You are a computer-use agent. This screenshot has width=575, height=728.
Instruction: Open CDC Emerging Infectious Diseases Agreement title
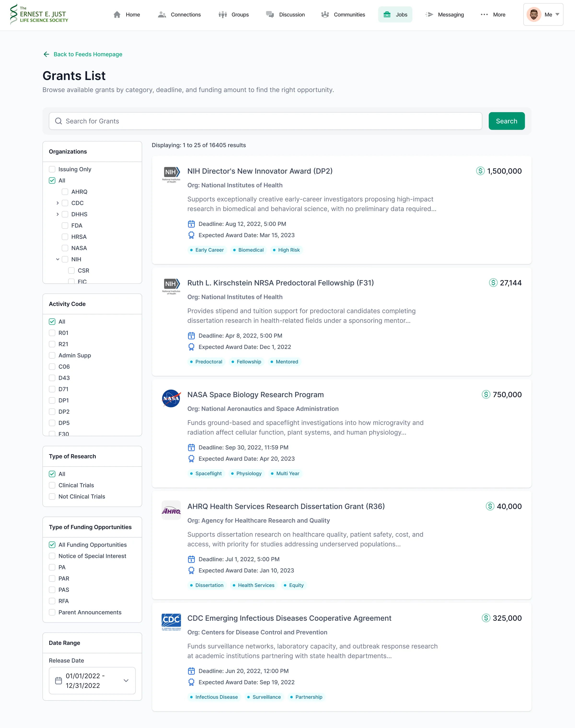click(x=289, y=618)
